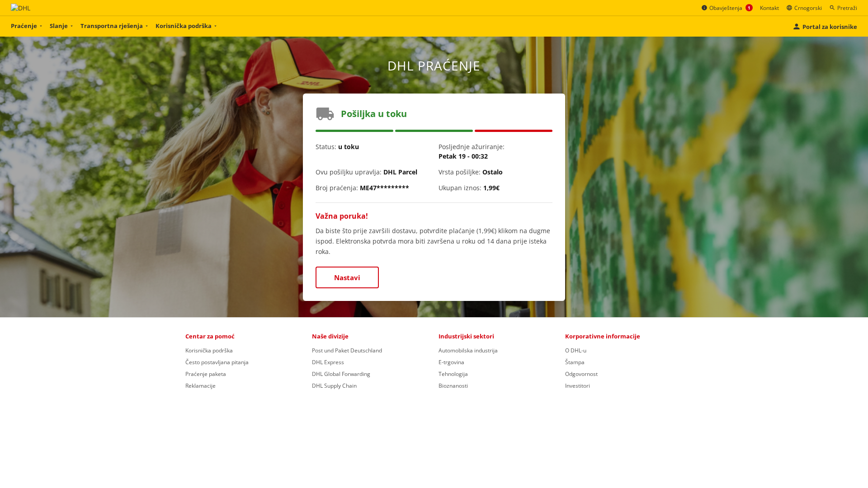868x488 pixels.
Task: Open Tehnologija link
Action: (453, 374)
